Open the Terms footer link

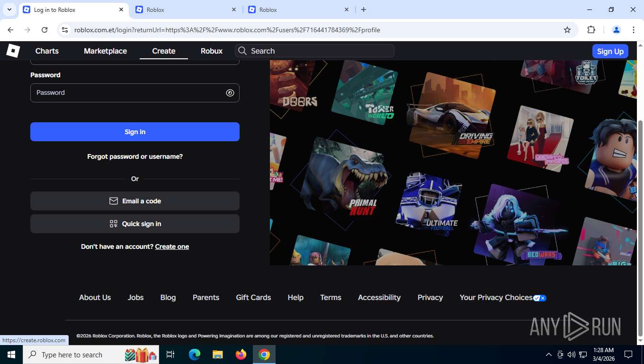point(331,297)
